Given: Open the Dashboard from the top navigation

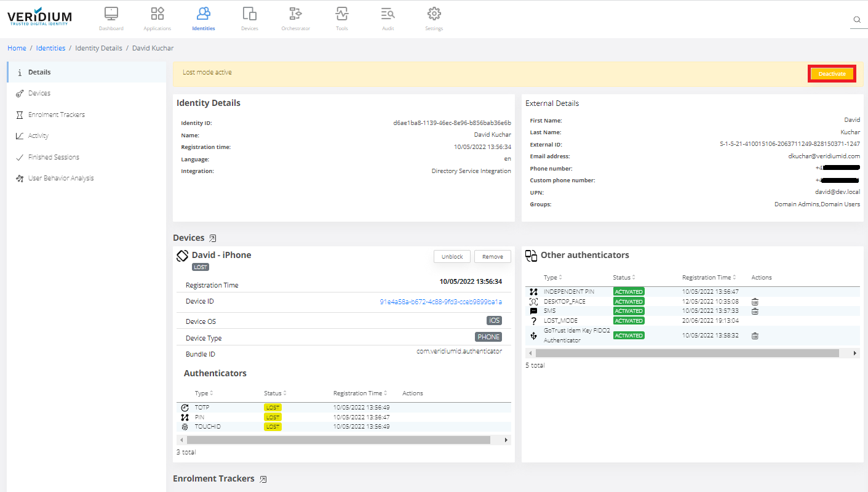Looking at the screenshot, I should pos(111,14).
